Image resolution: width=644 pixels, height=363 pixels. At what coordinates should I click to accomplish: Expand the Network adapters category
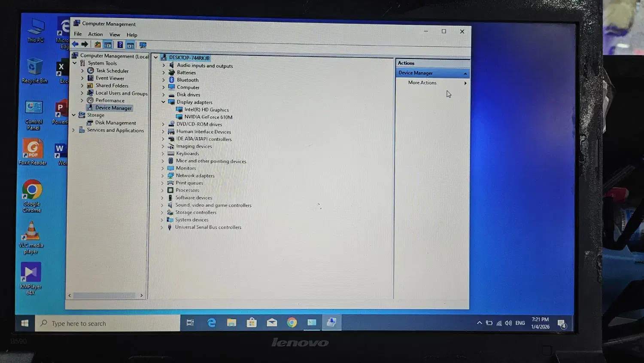[162, 175]
